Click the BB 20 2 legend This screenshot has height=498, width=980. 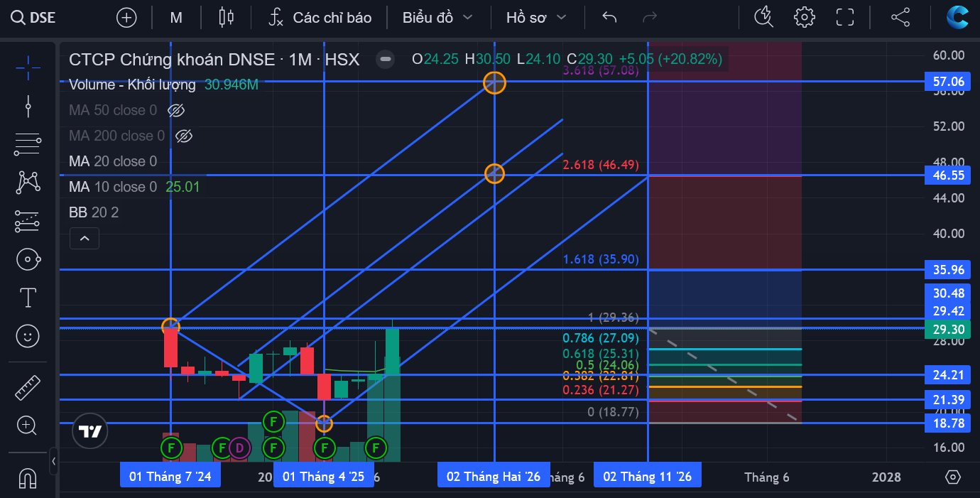coord(94,212)
